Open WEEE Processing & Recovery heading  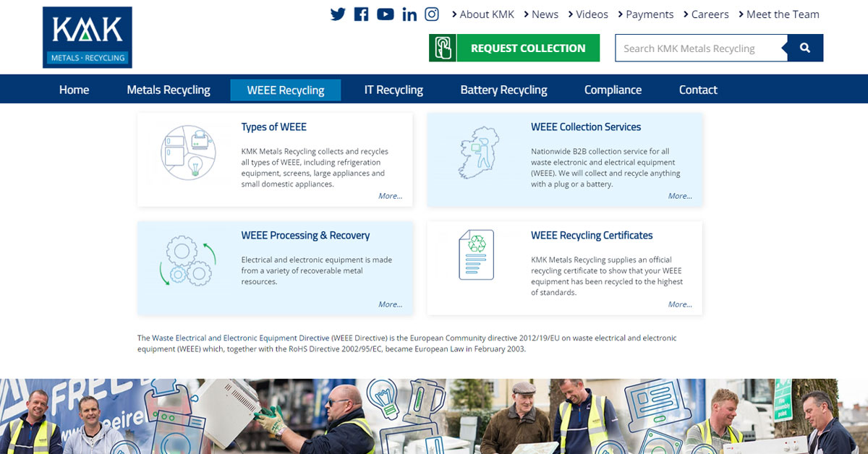tap(305, 235)
